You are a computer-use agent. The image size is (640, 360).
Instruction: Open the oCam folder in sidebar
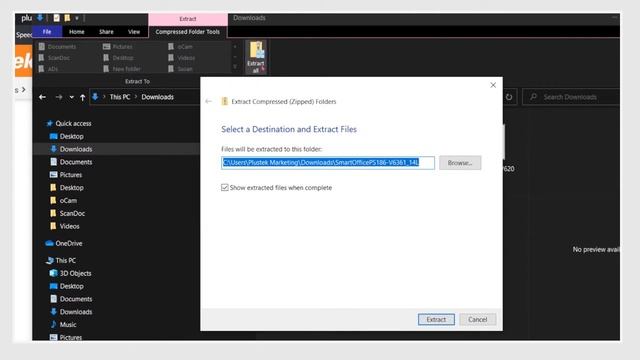(68, 200)
